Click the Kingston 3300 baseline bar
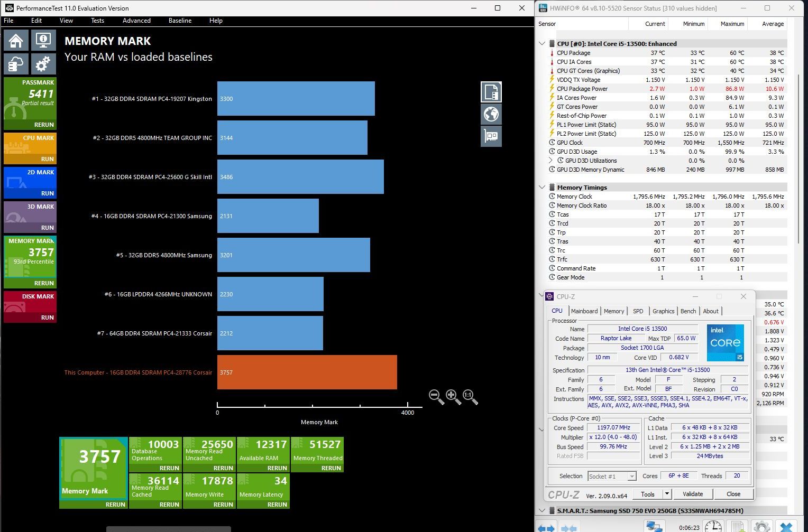Viewport: 808px width, 532px height. tap(296, 99)
